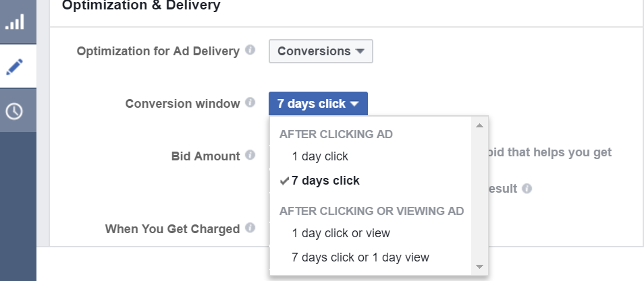Select the pencil edit sidebar icon
644x281 pixels.
[15, 67]
